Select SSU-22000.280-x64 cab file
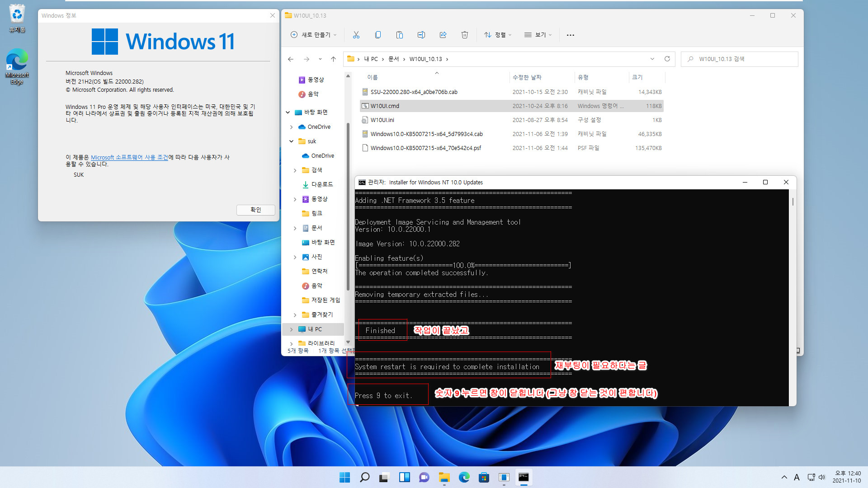 512,92
